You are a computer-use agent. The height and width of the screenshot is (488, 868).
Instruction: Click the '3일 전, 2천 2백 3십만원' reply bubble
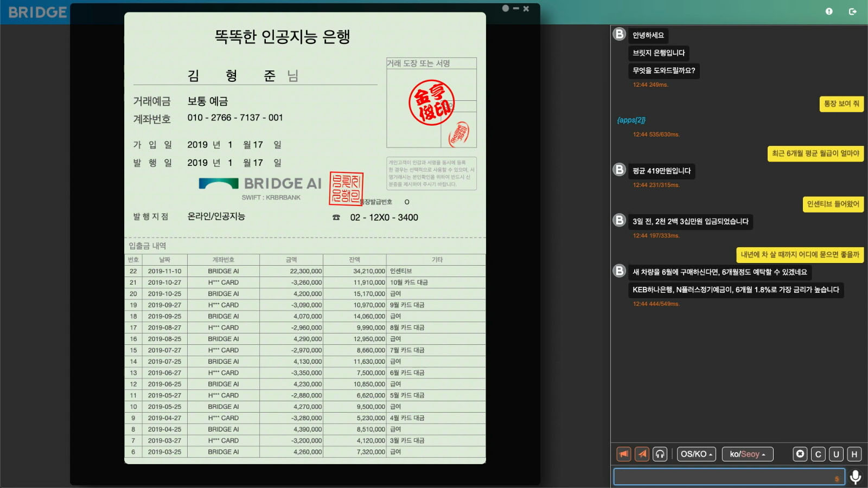pyautogui.click(x=691, y=221)
